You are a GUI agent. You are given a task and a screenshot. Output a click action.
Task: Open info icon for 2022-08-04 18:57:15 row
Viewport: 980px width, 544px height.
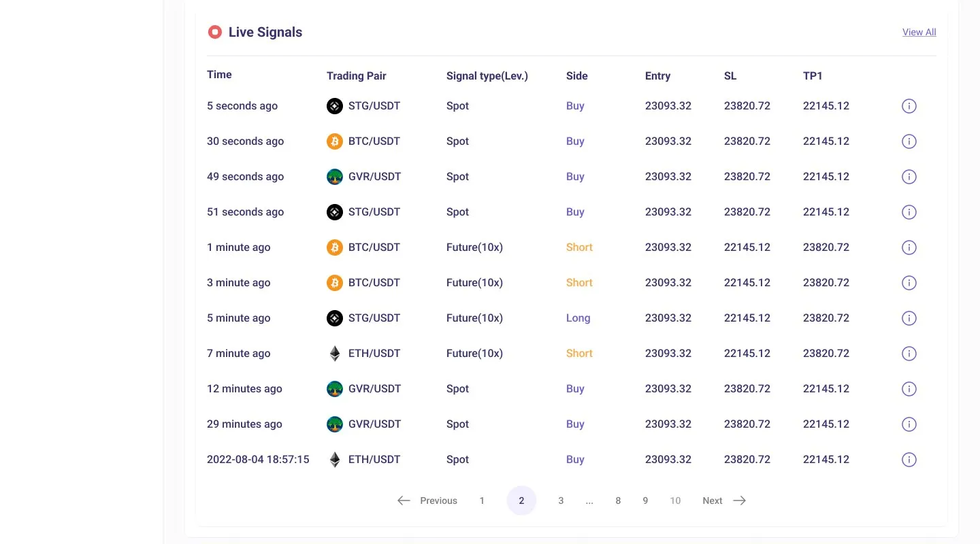[909, 460]
